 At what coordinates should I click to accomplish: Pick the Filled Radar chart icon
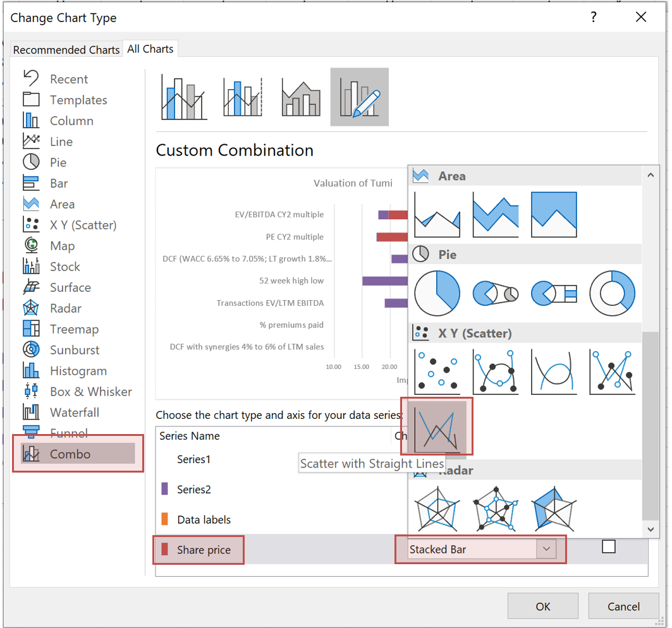tap(554, 509)
